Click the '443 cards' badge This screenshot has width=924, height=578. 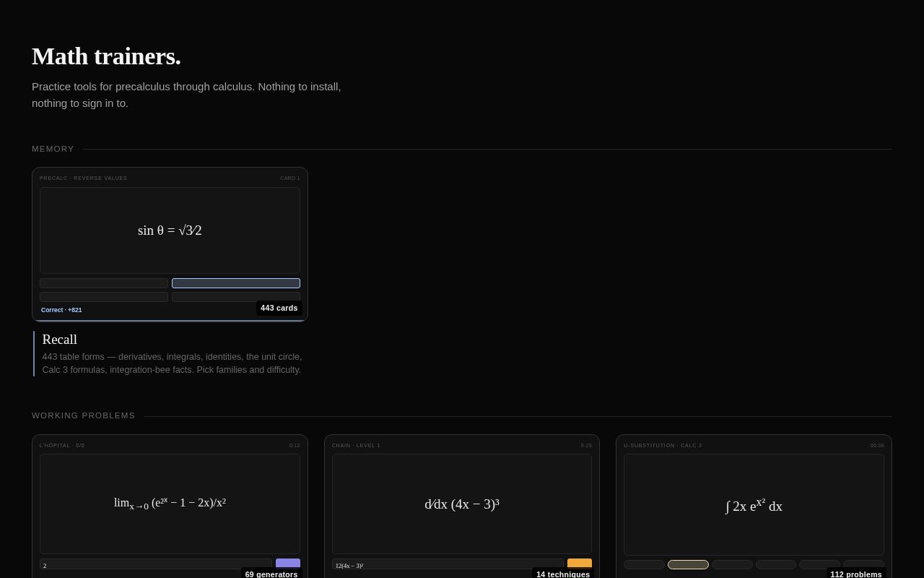279,308
